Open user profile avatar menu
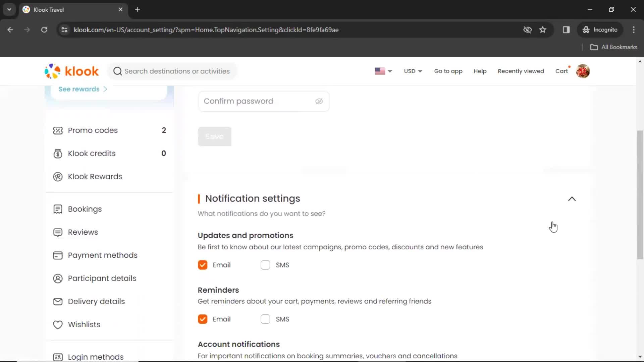Image resolution: width=644 pixels, height=362 pixels. pyautogui.click(x=583, y=71)
